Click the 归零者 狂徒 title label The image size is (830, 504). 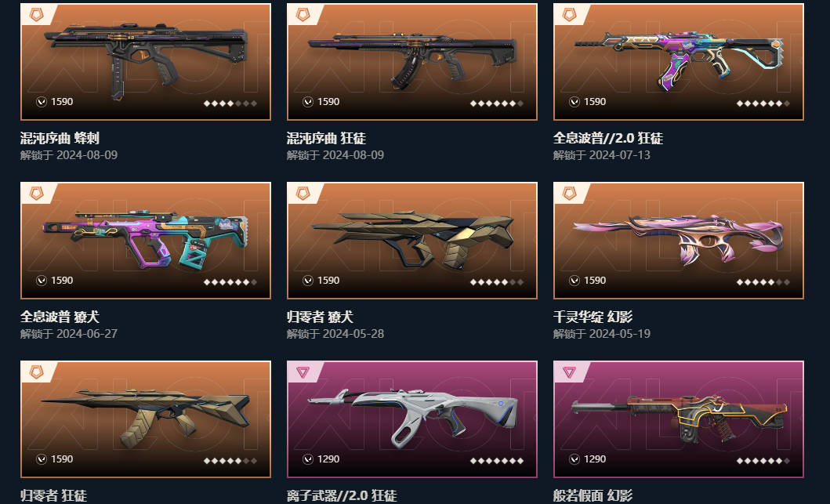pos(53,496)
